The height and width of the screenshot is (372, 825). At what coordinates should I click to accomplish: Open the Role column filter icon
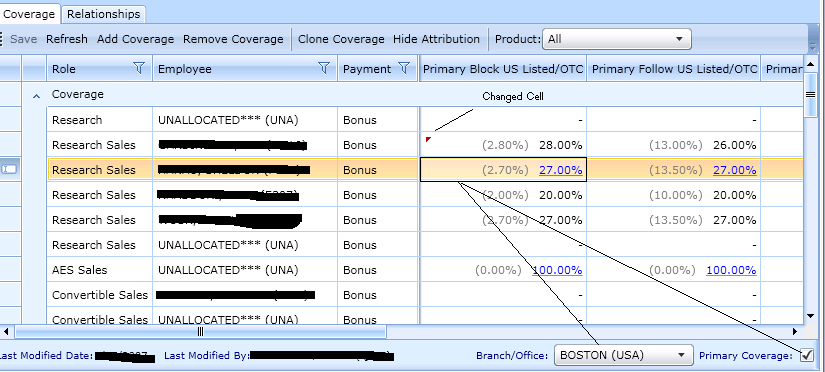(139, 68)
